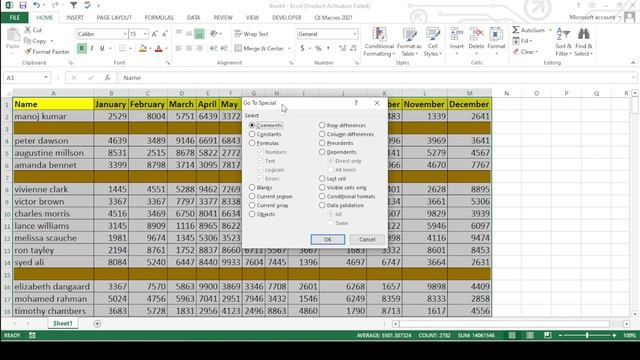
Task: Click OK in Go To Special dialog
Action: [x=328, y=239]
